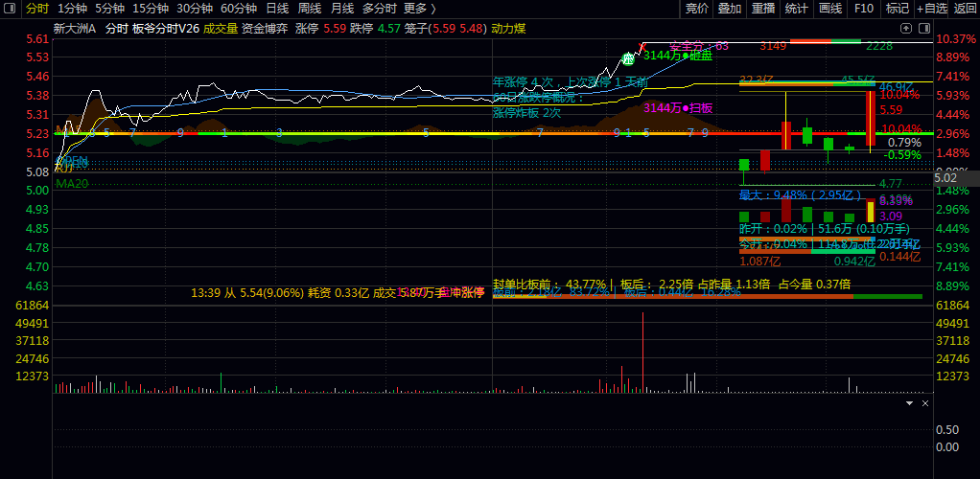The width and height of the screenshot is (980, 479).
Task: Click the 返回 back button
Action: click(x=965, y=8)
